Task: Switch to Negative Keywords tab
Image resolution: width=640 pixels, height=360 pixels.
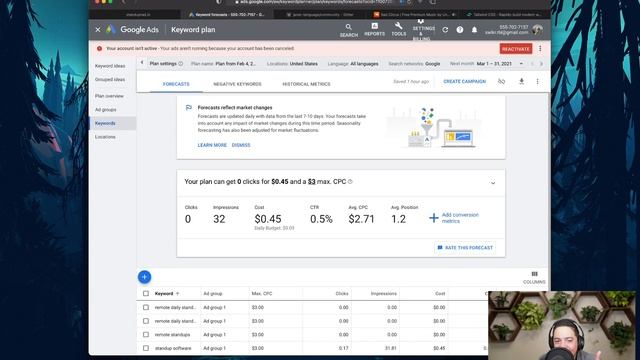Action: [x=237, y=84]
